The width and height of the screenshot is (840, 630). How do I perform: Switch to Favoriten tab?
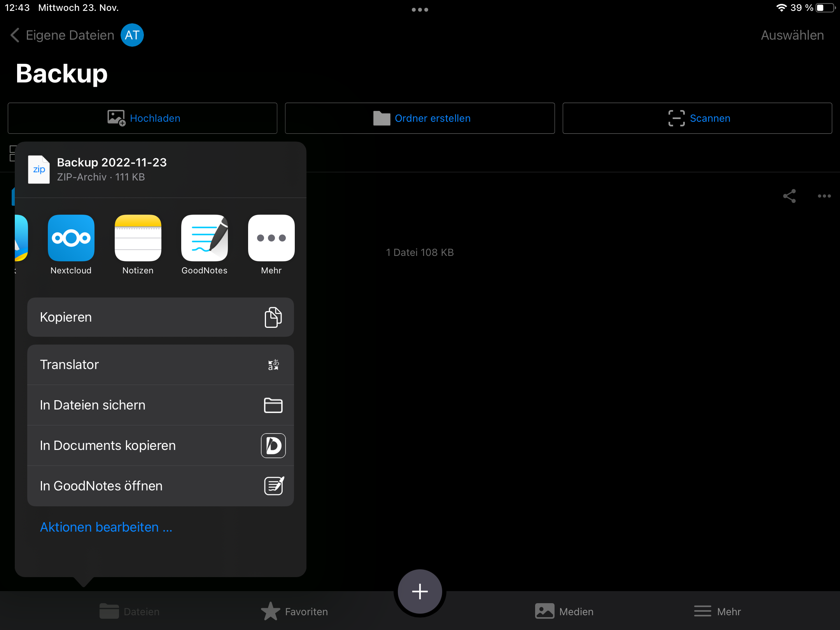click(294, 612)
